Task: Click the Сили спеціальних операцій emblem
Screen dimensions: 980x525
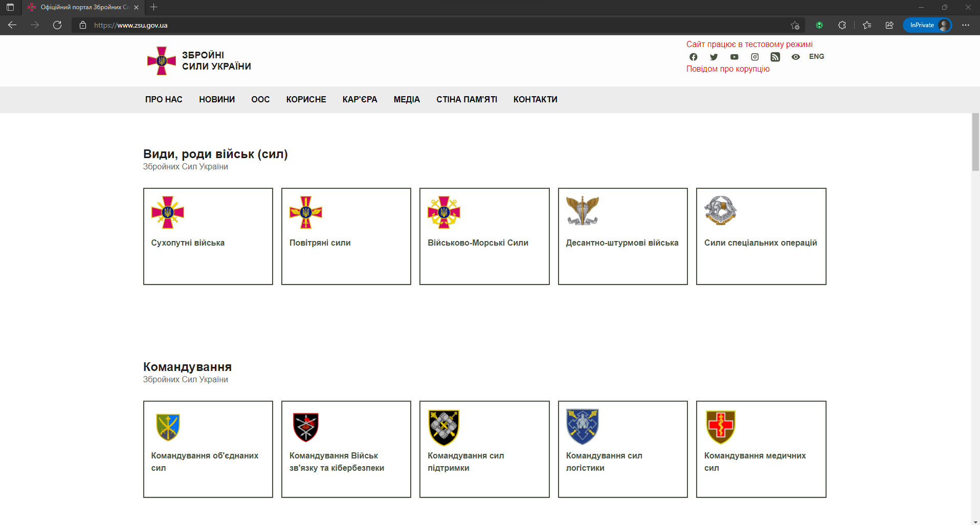Action: pyautogui.click(x=720, y=210)
